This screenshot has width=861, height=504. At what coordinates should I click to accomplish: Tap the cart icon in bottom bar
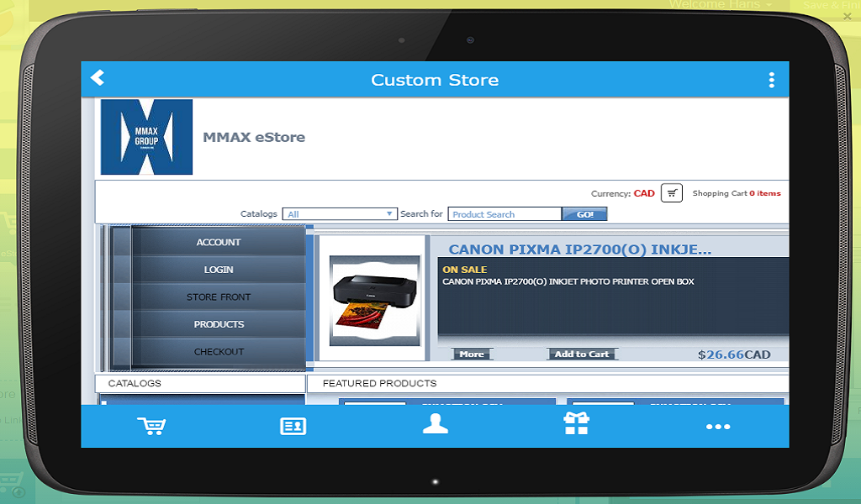[151, 426]
